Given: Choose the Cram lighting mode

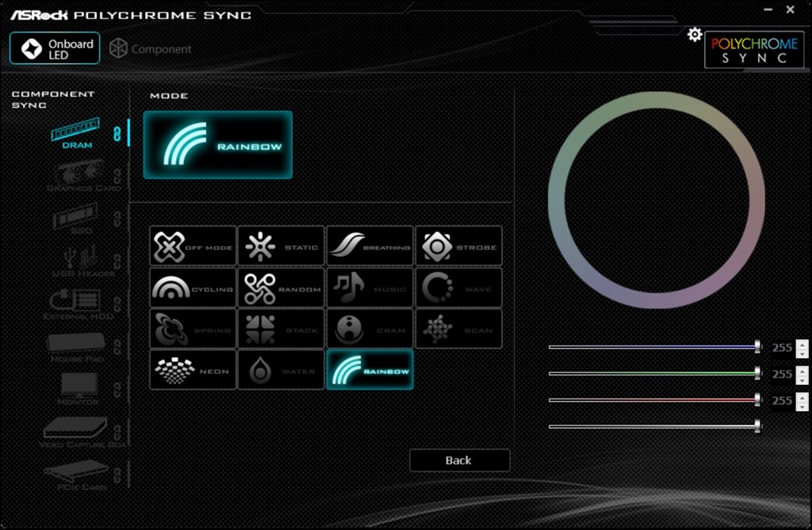Looking at the screenshot, I should (370, 330).
